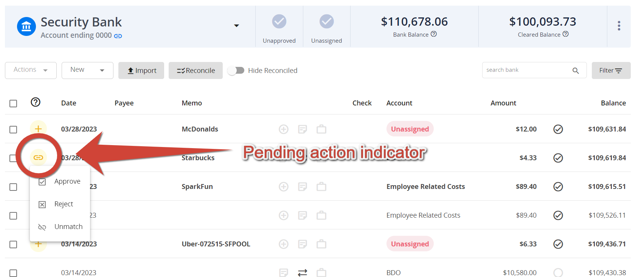Click the Memo column header

click(192, 103)
